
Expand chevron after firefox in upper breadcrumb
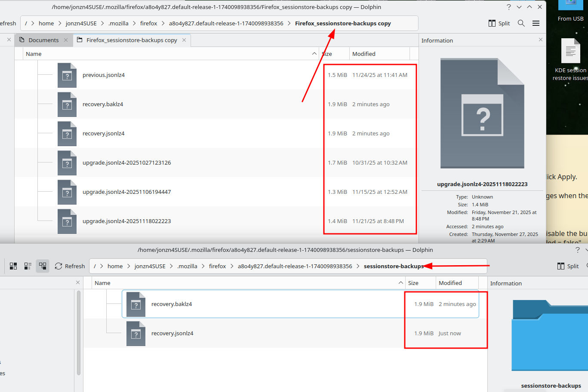coord(163,23)
